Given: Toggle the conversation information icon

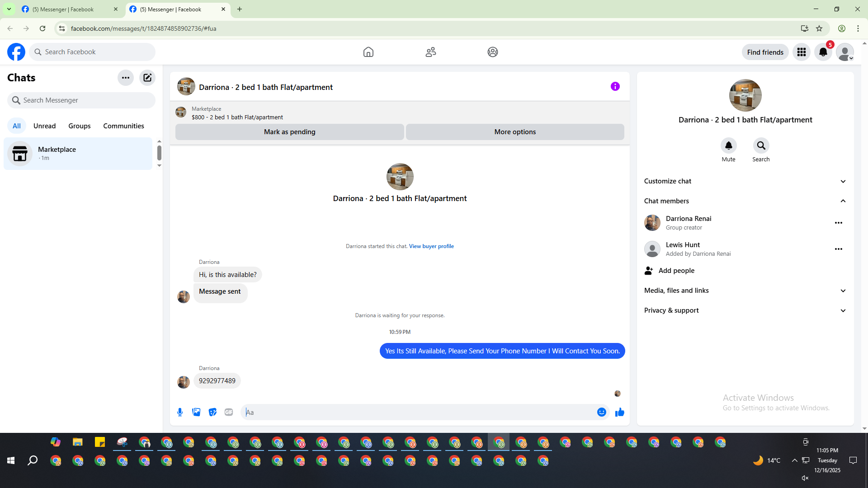Looking at the screenshot, I should pos(615,86).
